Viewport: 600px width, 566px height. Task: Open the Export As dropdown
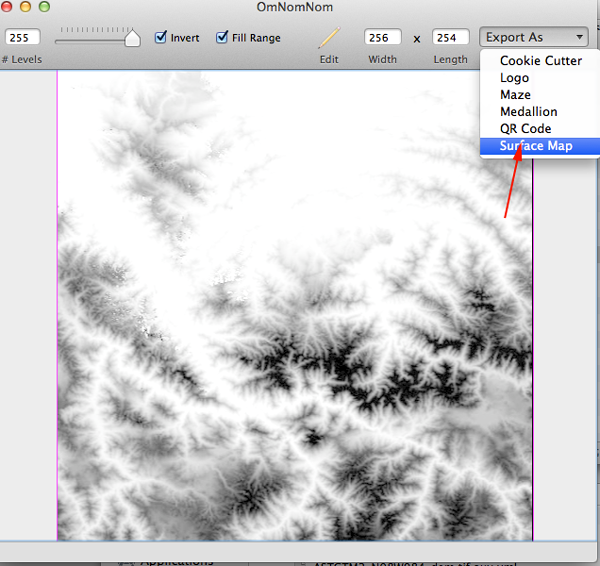tap(534, 37)
